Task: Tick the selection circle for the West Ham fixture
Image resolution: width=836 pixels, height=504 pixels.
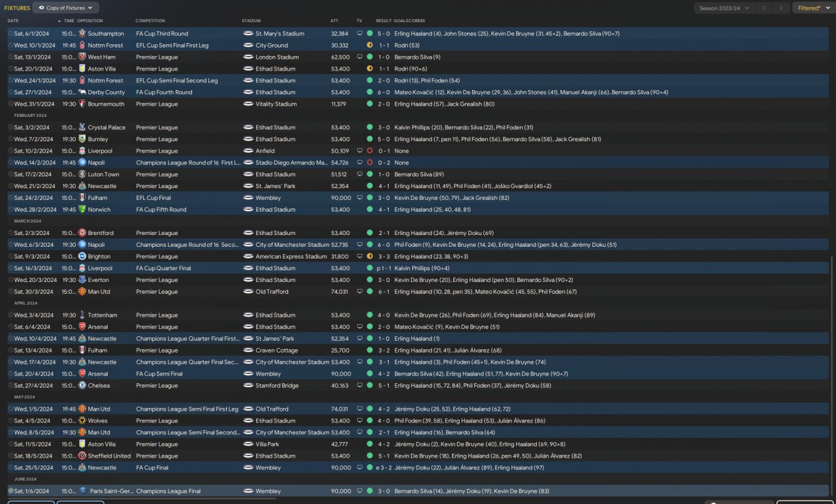Action: [x=10, y=57]
